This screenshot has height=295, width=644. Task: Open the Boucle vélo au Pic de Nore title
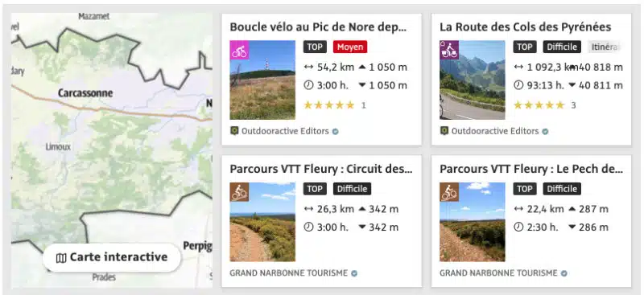[x=318, y=27]
